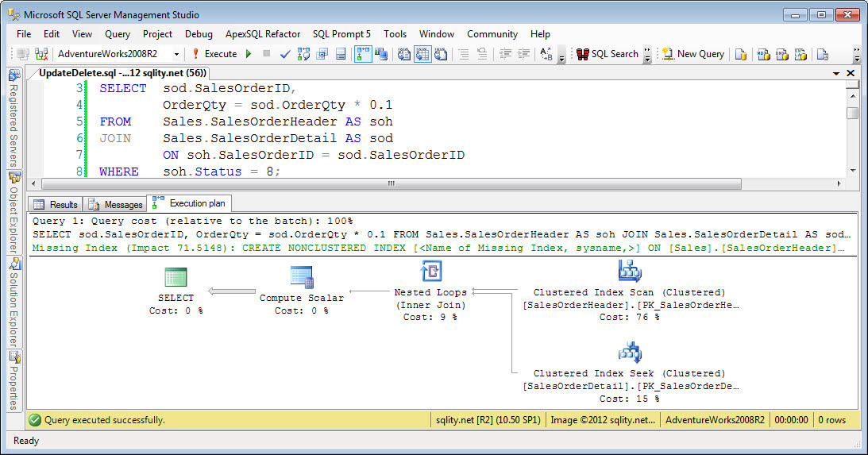
Task: Switch to the Messages tab
Action: (x=115, y=204)
